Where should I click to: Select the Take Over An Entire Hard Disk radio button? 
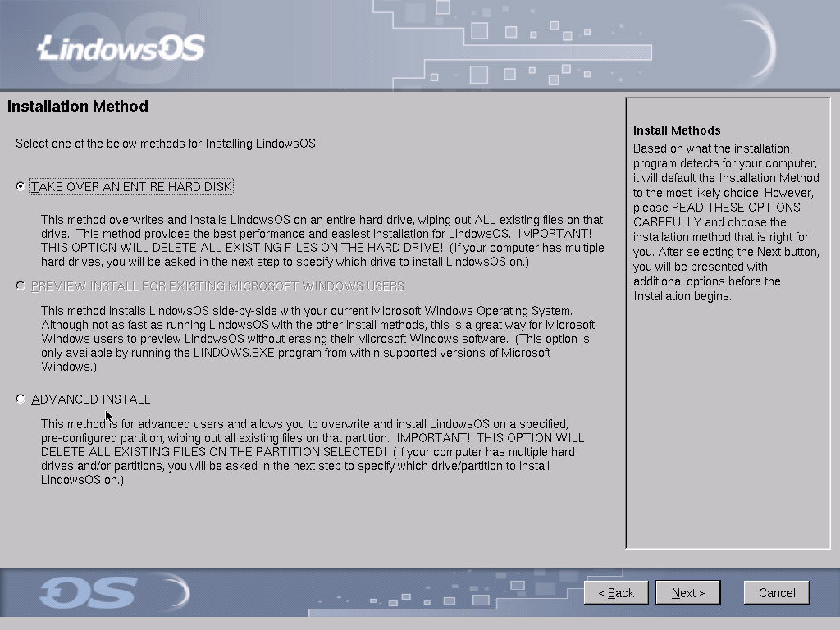pyautogui.click(x=21, y=187)
